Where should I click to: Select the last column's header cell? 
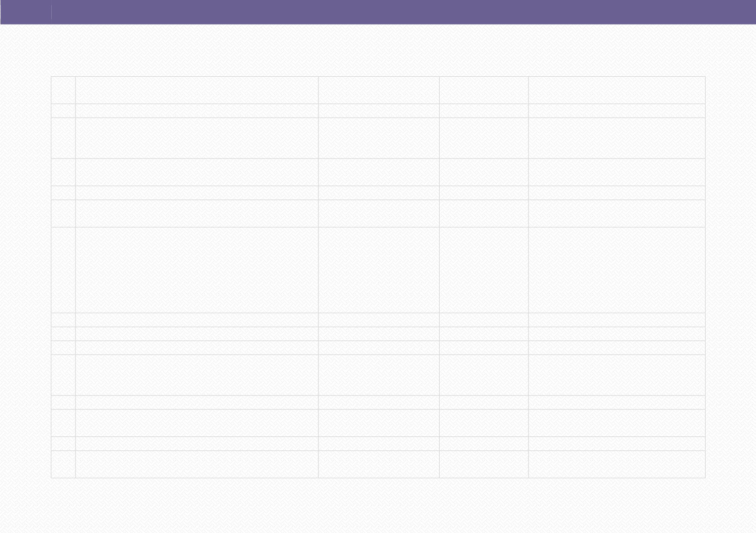tap(617, 90)
